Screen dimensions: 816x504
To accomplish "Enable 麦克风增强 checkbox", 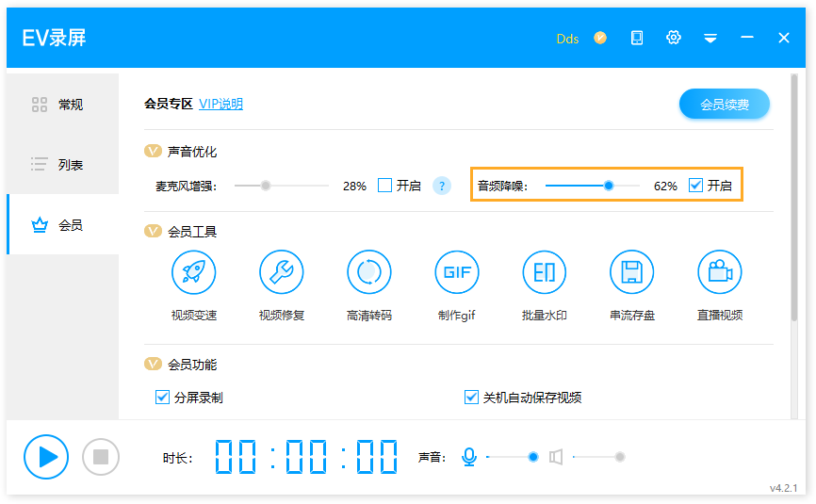I will coord(384,186).
